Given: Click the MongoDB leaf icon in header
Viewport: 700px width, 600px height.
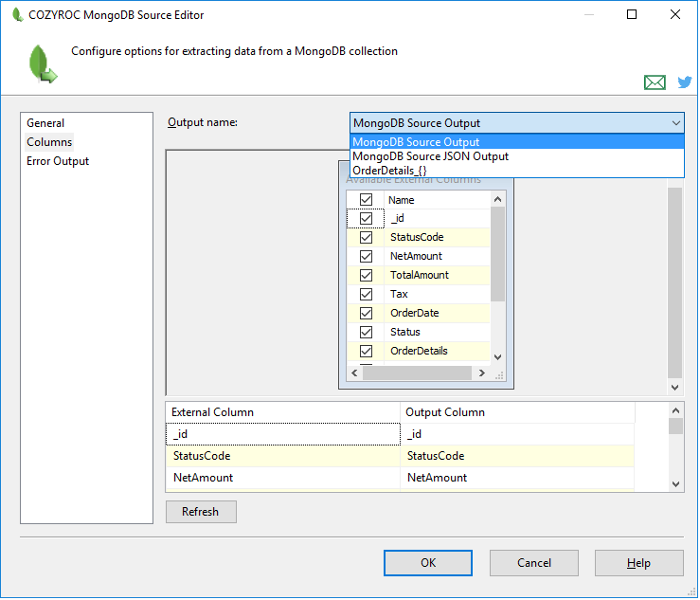Looking at the screenshot, I should coord(42,64).
